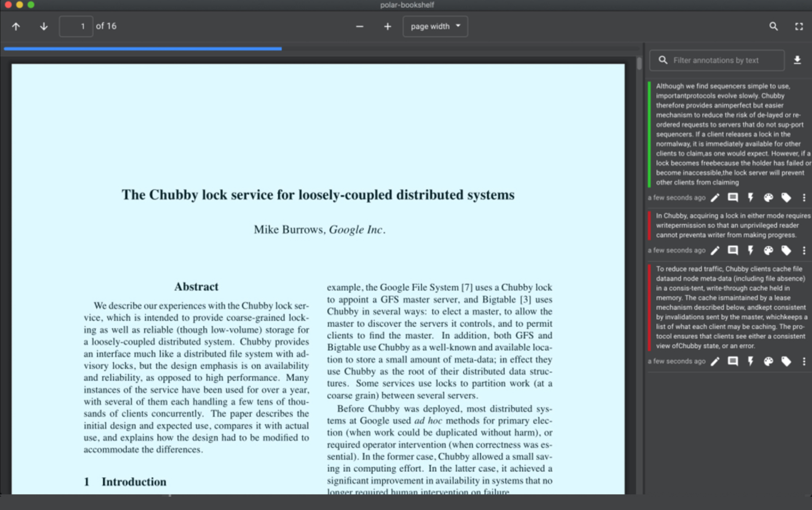This screenshot has width=812, height=510.
Task: Click the '1 Introduction' heading
Action: coord(125,482)
